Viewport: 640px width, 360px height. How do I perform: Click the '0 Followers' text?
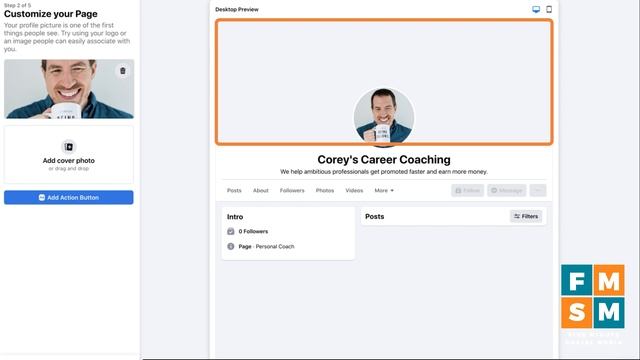pos(253,231)
